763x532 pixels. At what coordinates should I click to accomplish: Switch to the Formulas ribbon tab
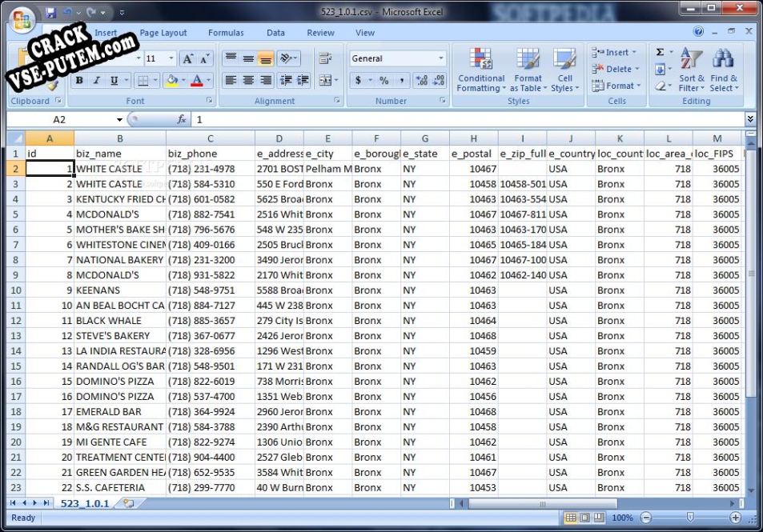pos(226,33)
